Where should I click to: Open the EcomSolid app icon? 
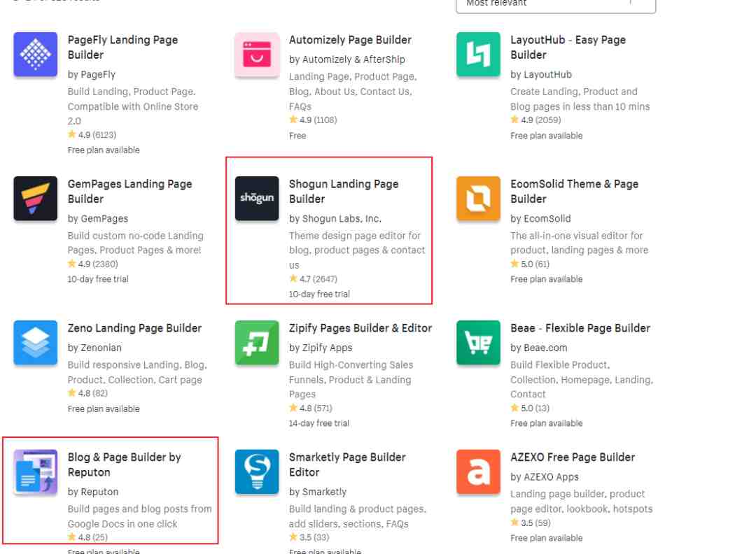[x=478, y=199]
